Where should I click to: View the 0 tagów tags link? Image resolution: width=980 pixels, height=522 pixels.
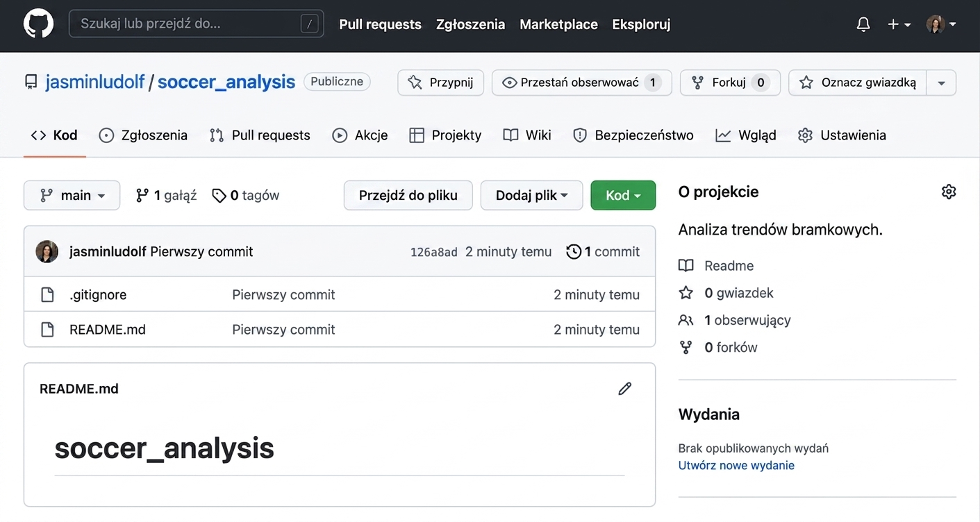[245, 196]
